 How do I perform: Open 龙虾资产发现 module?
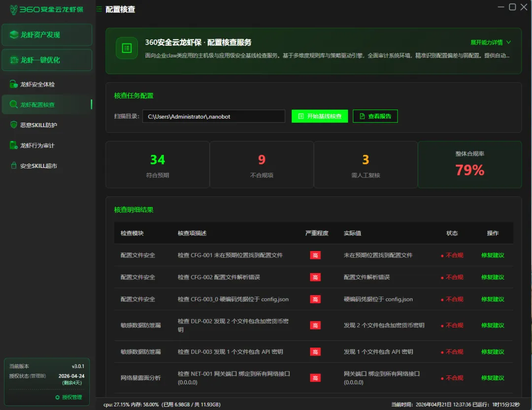pos(47,34)
